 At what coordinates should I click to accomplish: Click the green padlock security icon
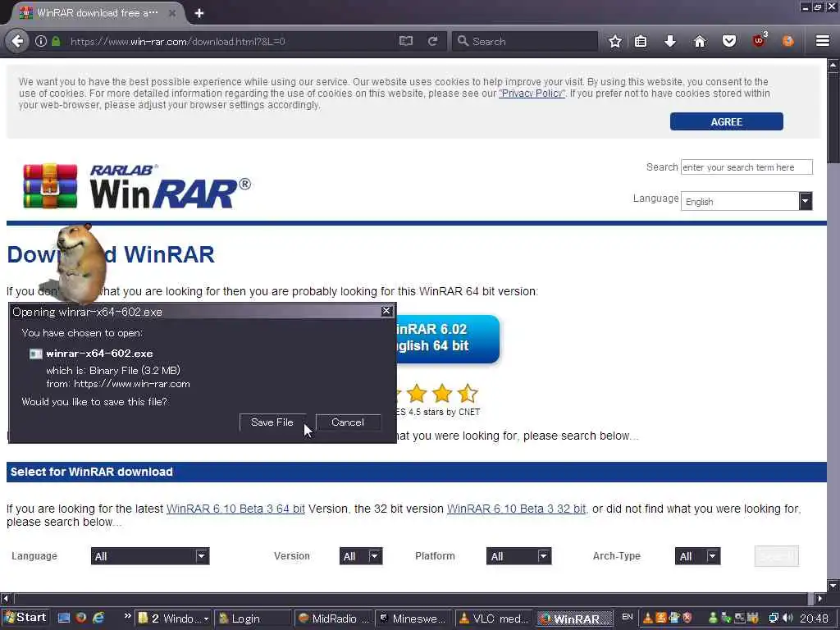[x=56, y=41]
